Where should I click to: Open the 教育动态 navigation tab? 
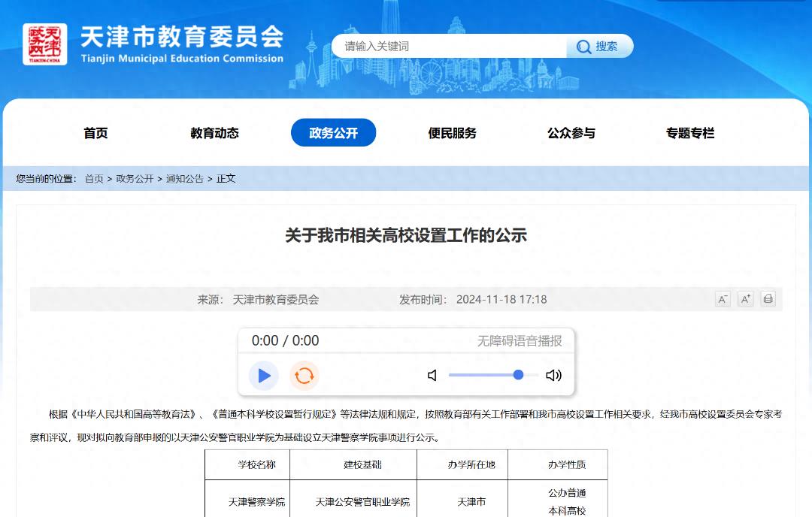[214, 133]
